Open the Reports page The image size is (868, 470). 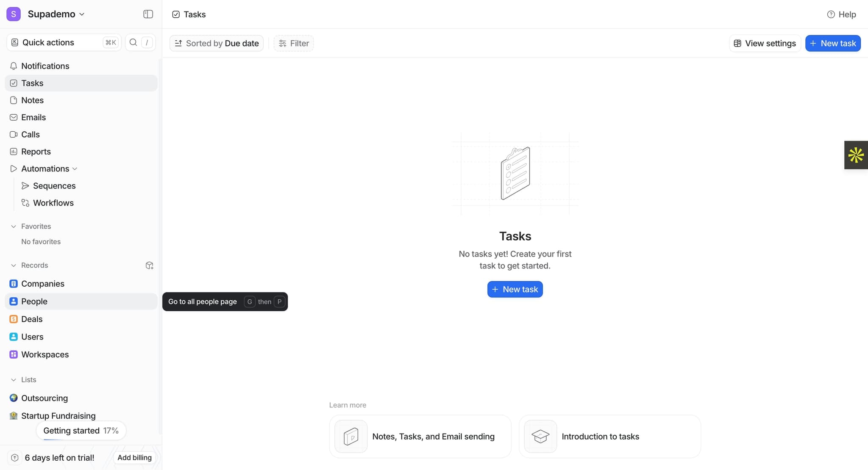36,152
